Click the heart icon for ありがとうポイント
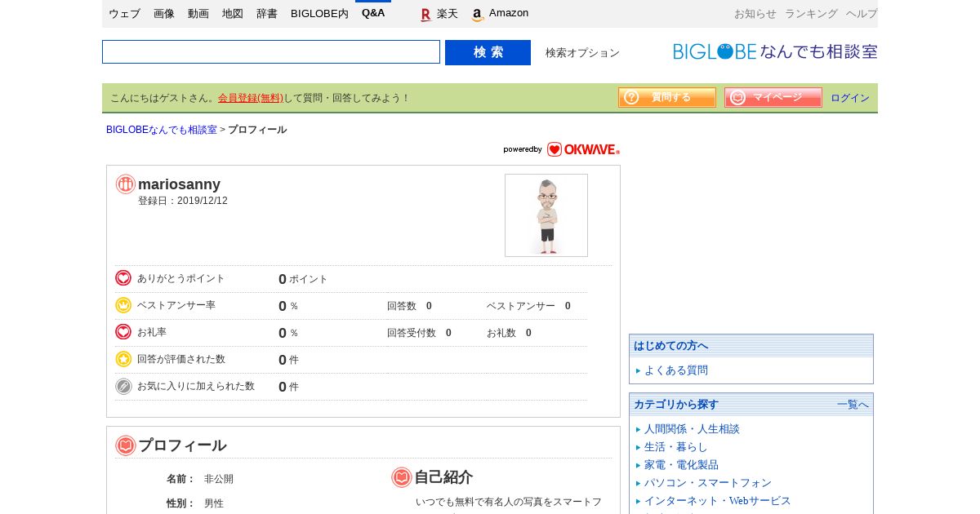This screenshot has width=980, height=514. (123, 278)
